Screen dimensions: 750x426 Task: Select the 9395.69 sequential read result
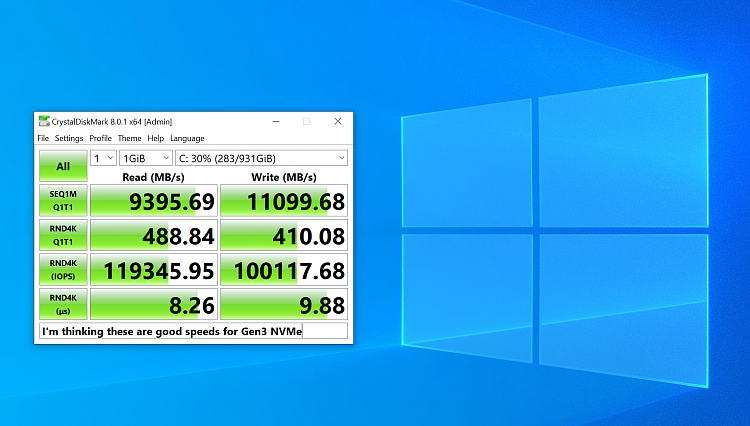coord(154,201)
